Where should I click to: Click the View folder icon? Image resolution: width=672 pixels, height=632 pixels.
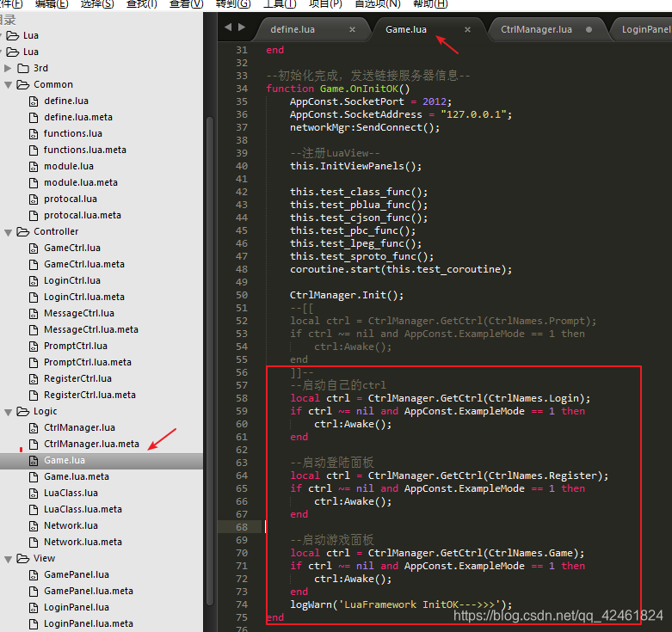(23, 558)
